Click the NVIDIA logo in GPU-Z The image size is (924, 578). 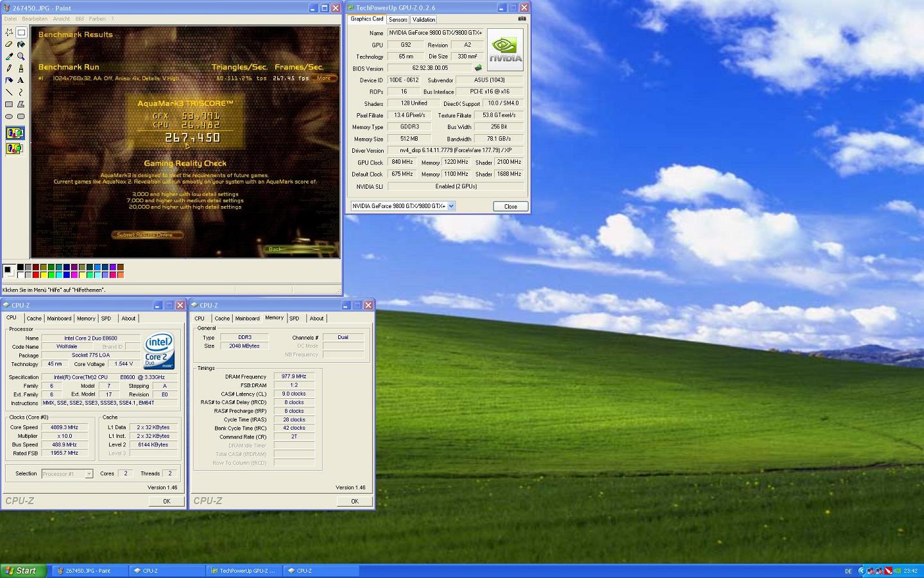coord(505,49)
